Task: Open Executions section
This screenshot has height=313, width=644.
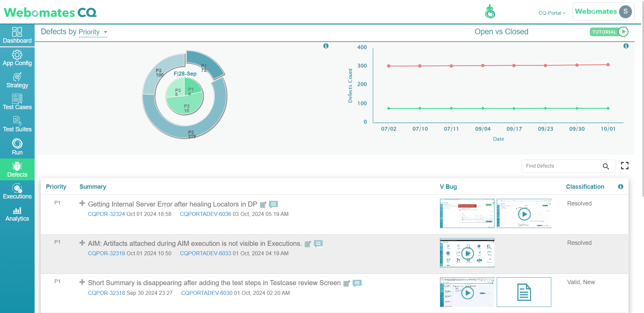Action: pos(17,191)
